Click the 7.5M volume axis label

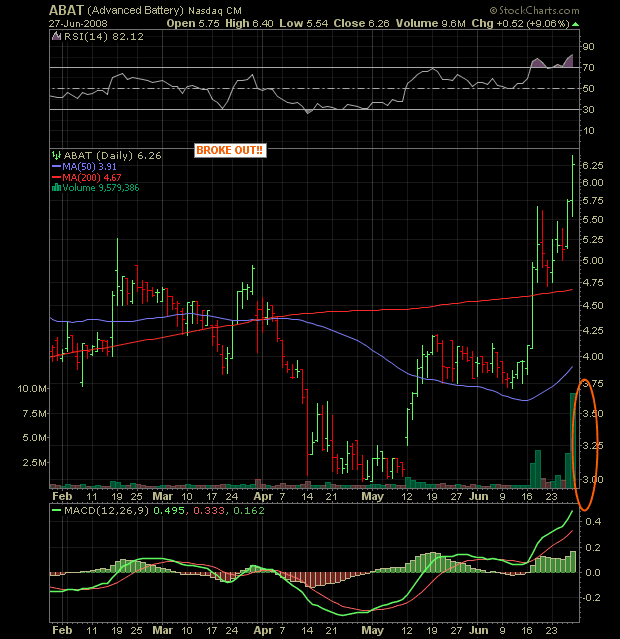(35, 414)
